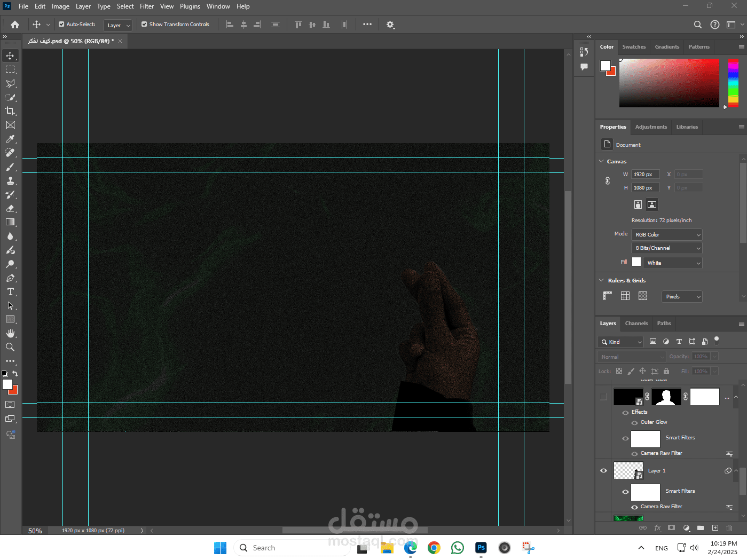Select the Pen tool
Image resolution: width=747 pixels, height=560 pixels.
(x=10, y=278)
